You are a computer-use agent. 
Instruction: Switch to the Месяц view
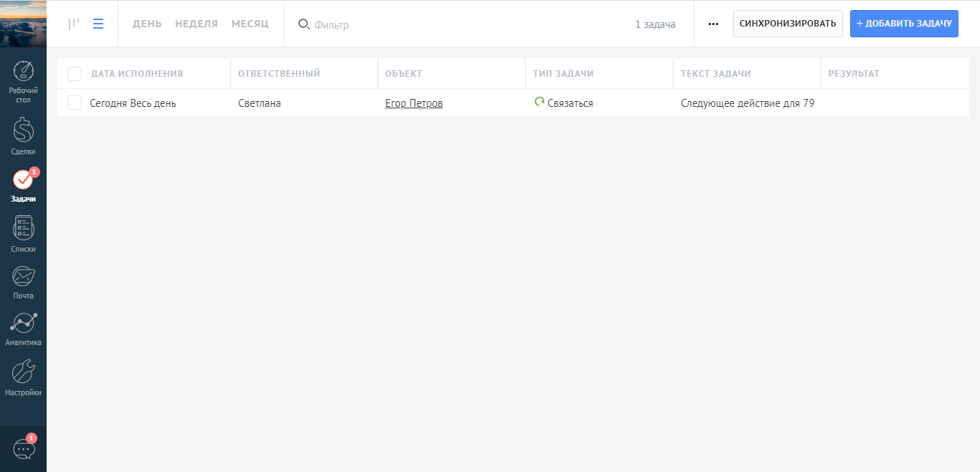tap(250, 24)
